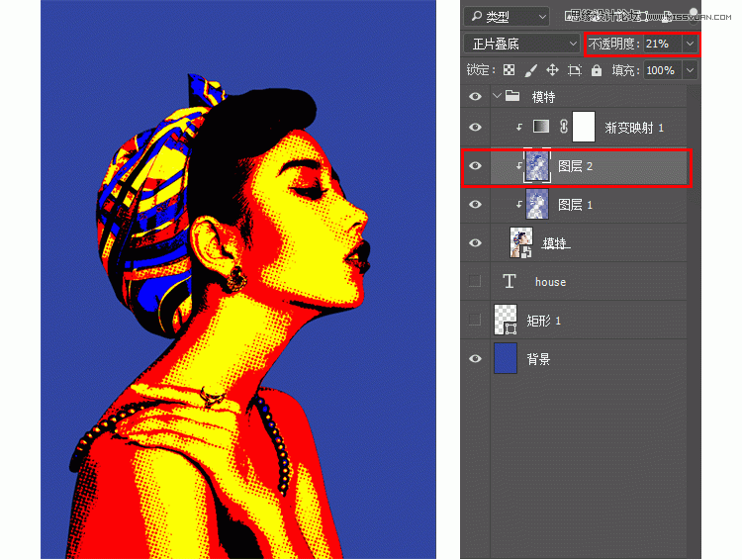Click the 100% fill value field
742x560 pixels.
(663, 70)
